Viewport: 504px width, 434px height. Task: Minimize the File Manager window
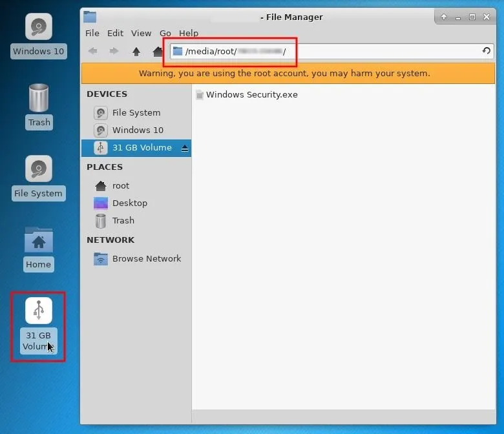(458, 17)
